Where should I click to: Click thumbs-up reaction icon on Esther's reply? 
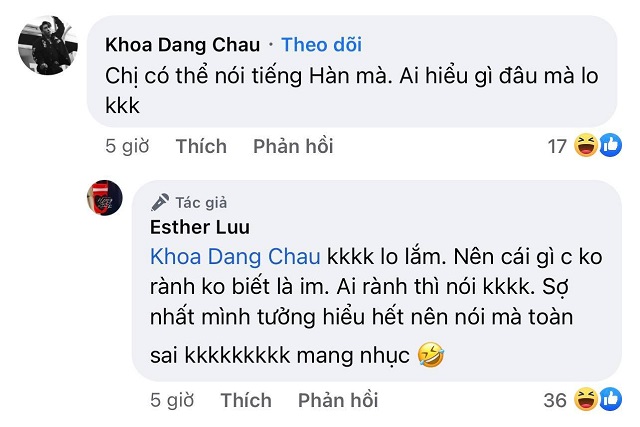[x=605, y=401]
